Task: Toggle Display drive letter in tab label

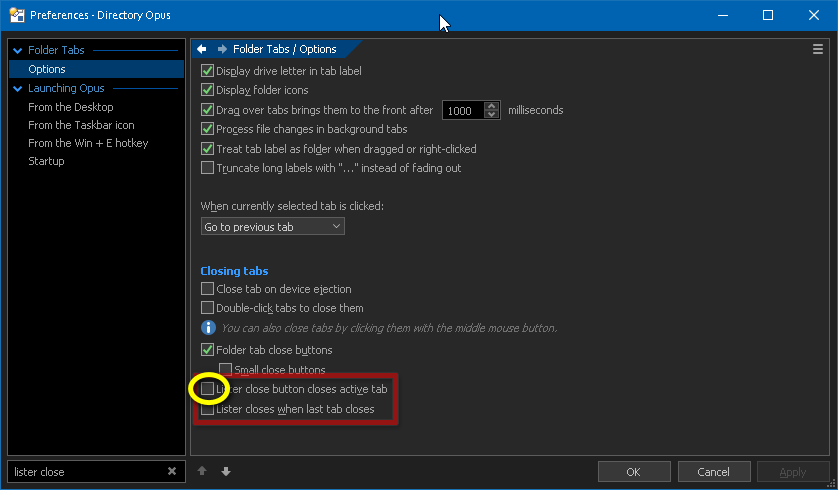Action: click(207, 71)
